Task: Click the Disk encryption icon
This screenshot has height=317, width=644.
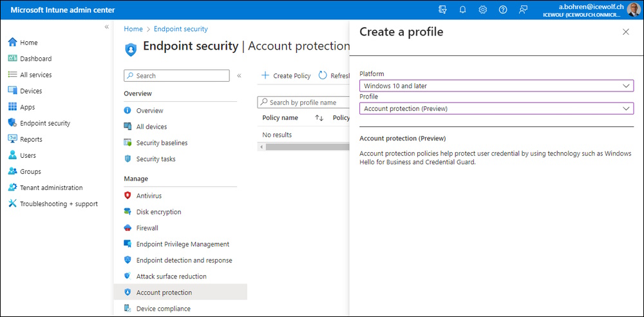Action: (128, 212)
